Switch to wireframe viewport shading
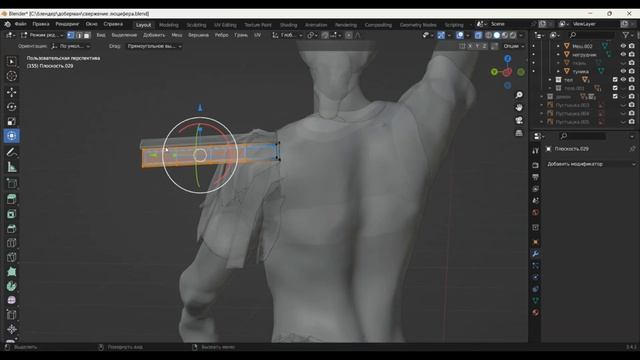Viewport: 640px width, 360px height. click(x=489, y=36)
